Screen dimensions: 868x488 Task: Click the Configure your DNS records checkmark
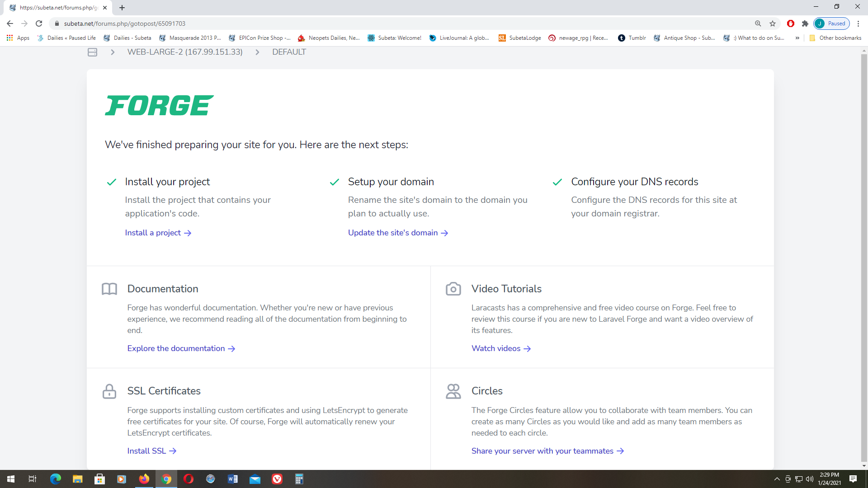[557, 182]
